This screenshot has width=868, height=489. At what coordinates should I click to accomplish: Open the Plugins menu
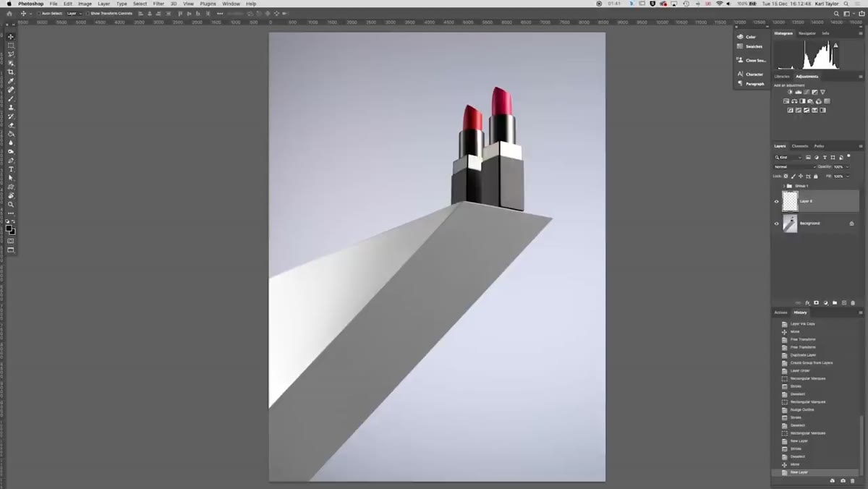(208, 4)
